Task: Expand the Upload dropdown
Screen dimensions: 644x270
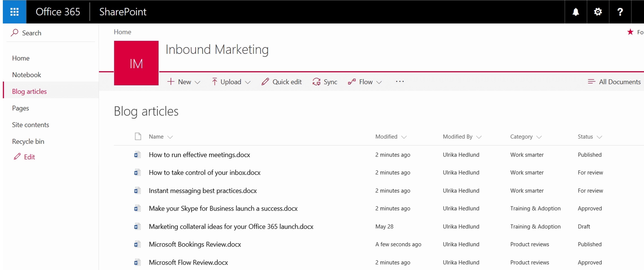Action: click(231, 82)
